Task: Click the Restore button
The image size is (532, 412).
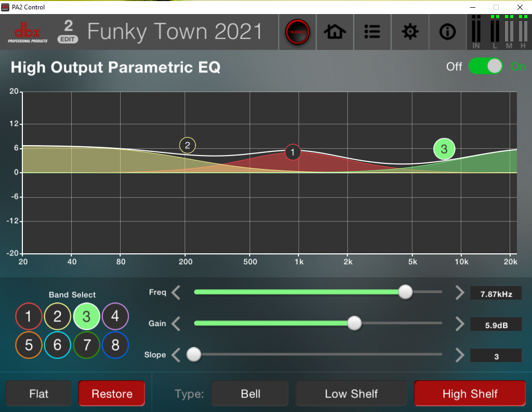Action: pos(112,394)
